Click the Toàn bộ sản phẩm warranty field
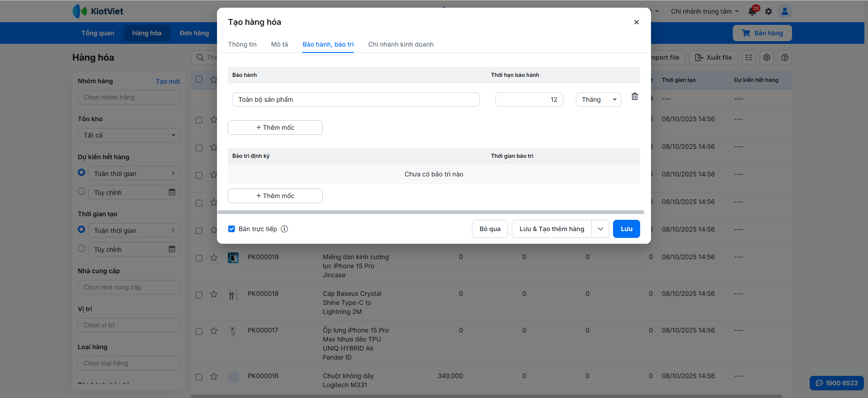 pos(355,99)
